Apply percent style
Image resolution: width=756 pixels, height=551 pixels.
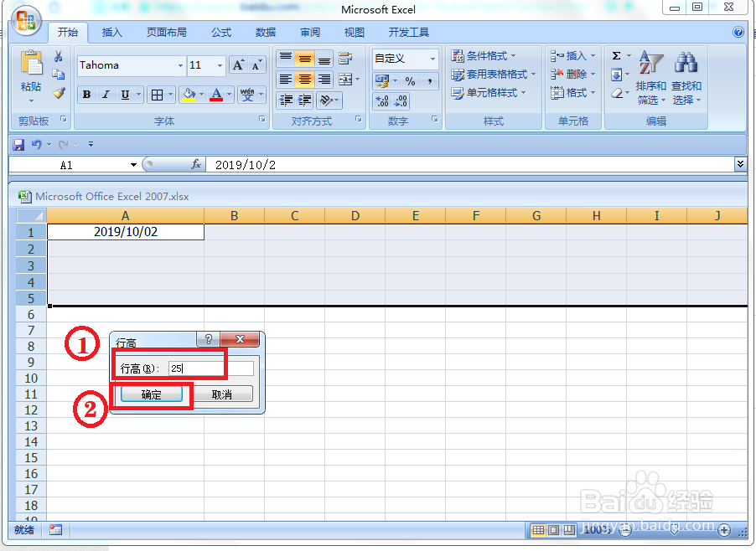[410, 81]
